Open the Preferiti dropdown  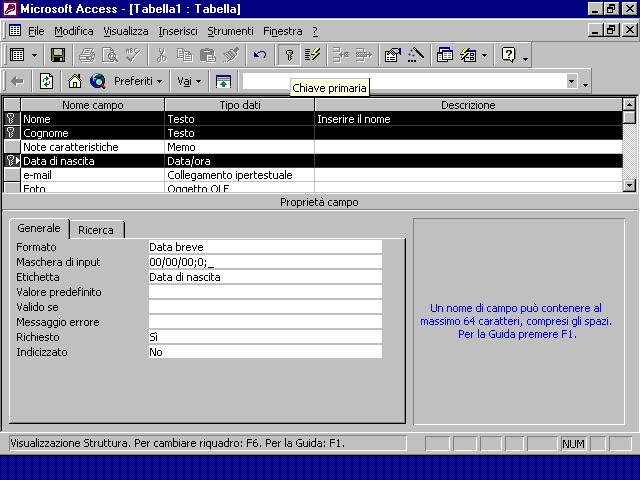click(138, 82)
